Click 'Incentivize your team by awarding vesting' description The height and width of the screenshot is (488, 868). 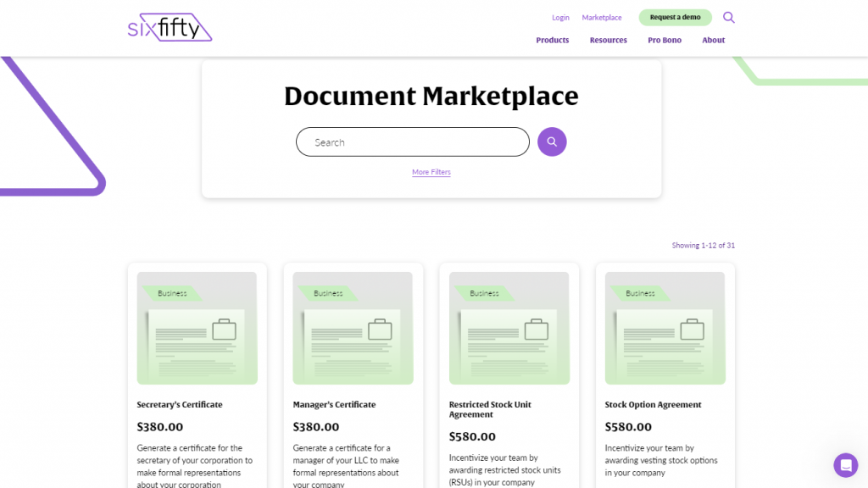[661, 460]
